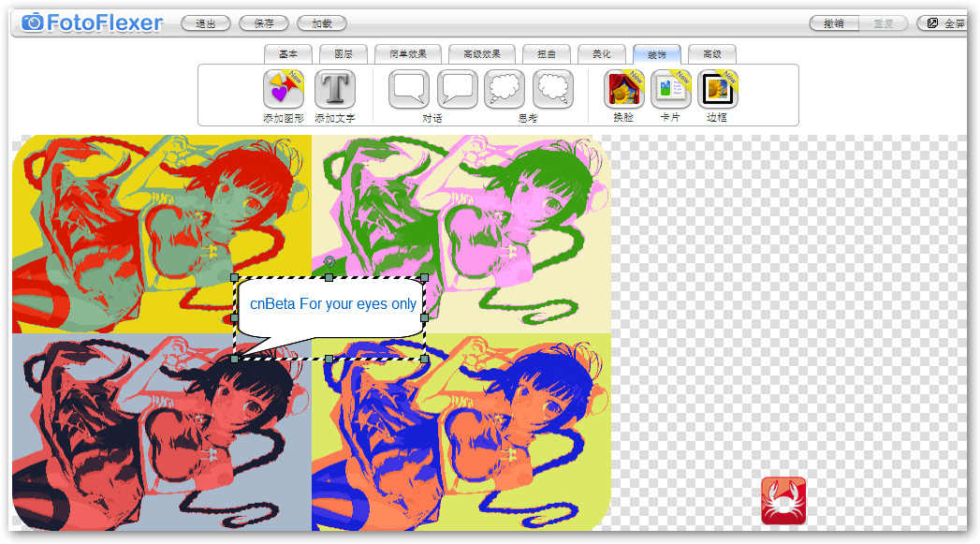Image resolution: width=980 pixels, height=544 pixels.
Task: Switch to the 基本 tab
Action: 288,54
